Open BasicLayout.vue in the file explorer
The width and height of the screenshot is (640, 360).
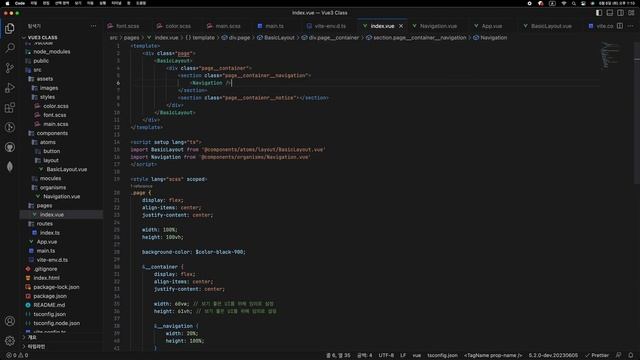[67, 169]
